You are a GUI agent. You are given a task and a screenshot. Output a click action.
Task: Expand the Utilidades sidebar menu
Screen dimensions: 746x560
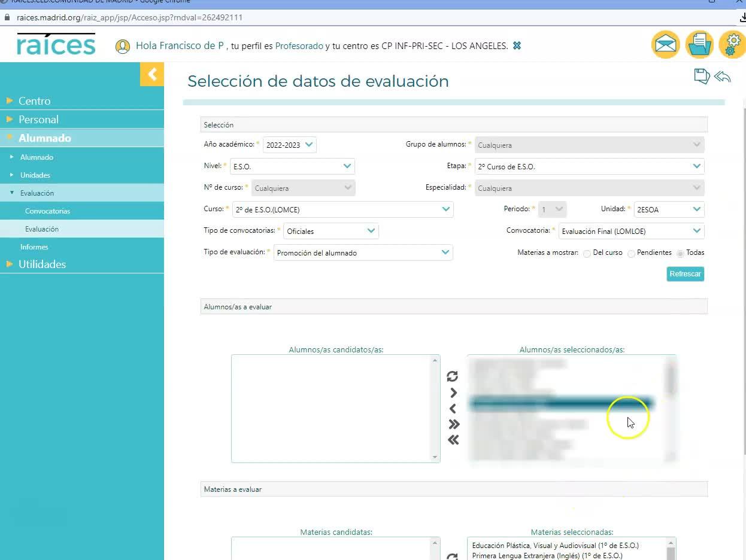42,264
